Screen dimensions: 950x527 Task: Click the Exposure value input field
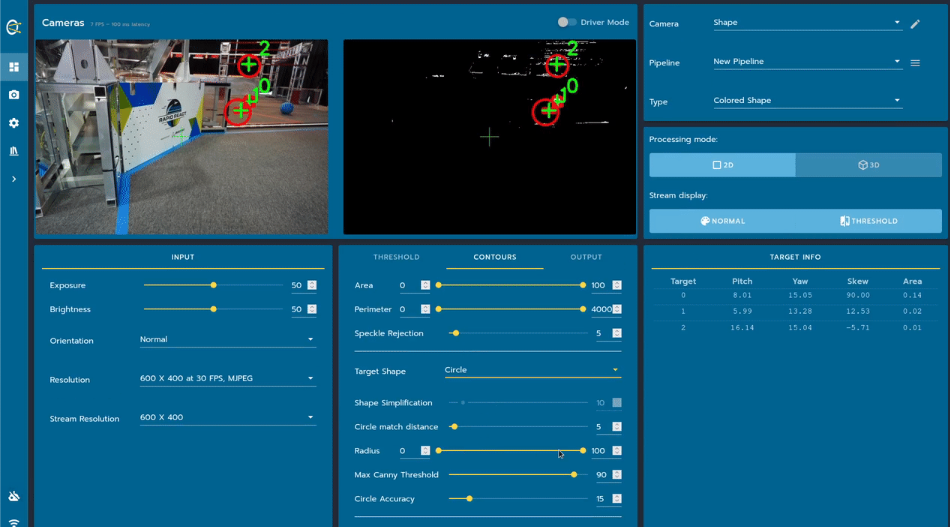296,286
